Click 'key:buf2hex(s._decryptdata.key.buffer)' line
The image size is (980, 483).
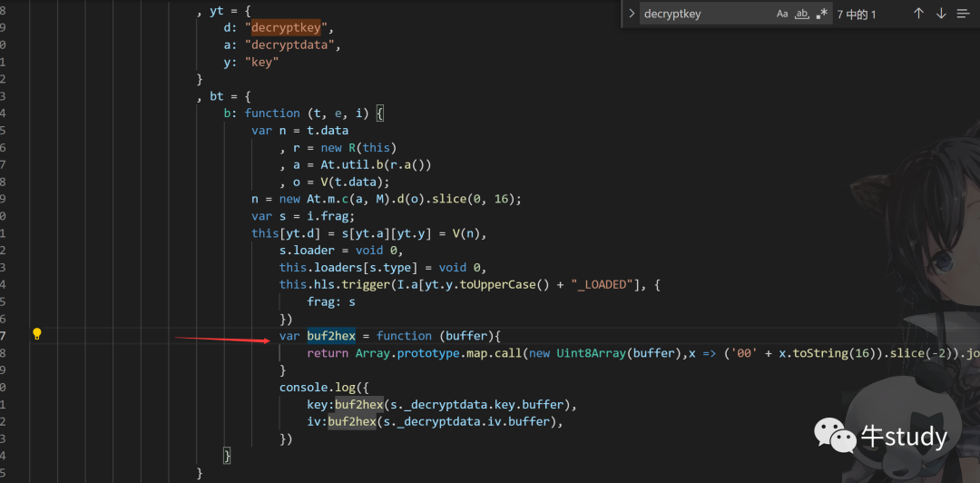pyautogui.click(x=442, y=404)
